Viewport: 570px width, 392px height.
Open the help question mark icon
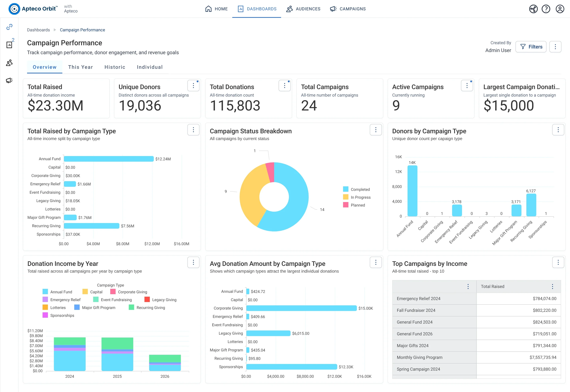click(546, 9)
